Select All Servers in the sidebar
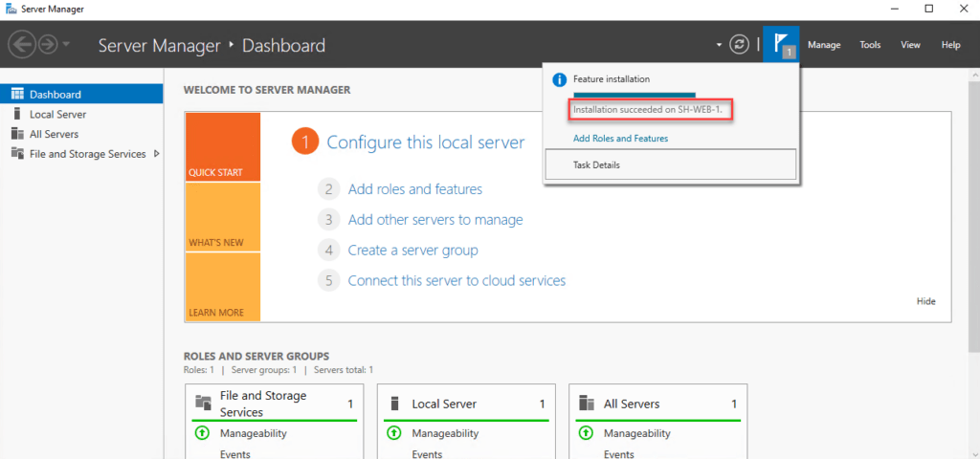Viewport: 980px width, 459px height. click(x=81, y=134)
